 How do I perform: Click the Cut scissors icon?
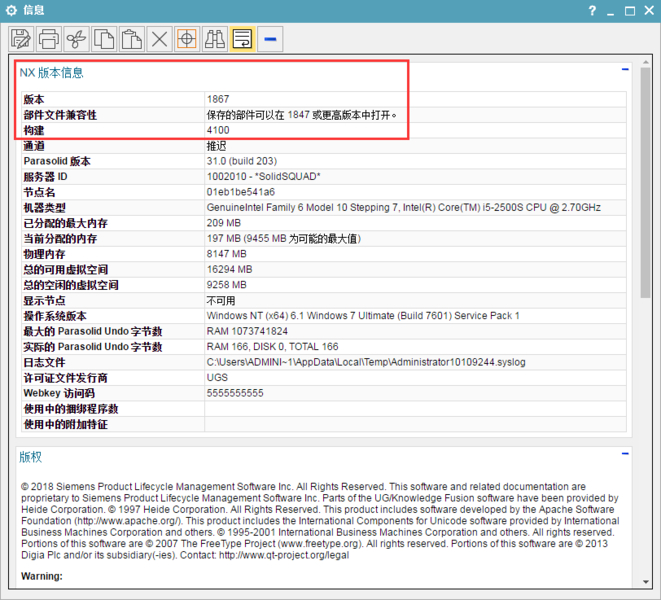click(76, 39)
